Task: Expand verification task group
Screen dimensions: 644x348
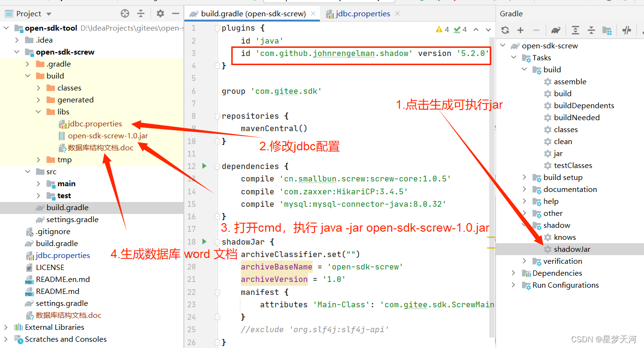Action: (x=525, y=261)
